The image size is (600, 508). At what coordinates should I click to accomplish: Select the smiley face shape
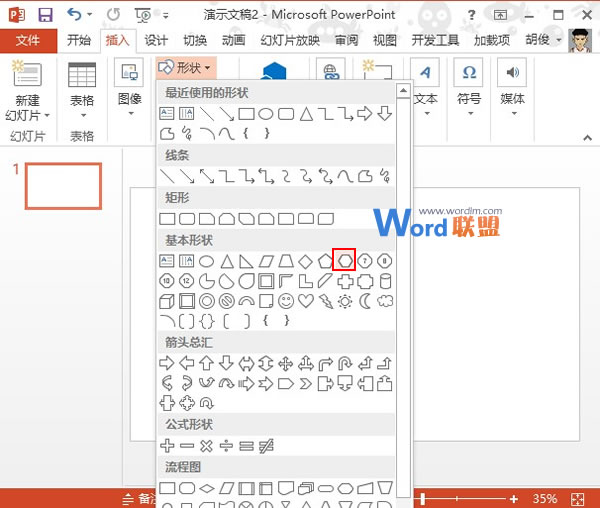(286, 301)
